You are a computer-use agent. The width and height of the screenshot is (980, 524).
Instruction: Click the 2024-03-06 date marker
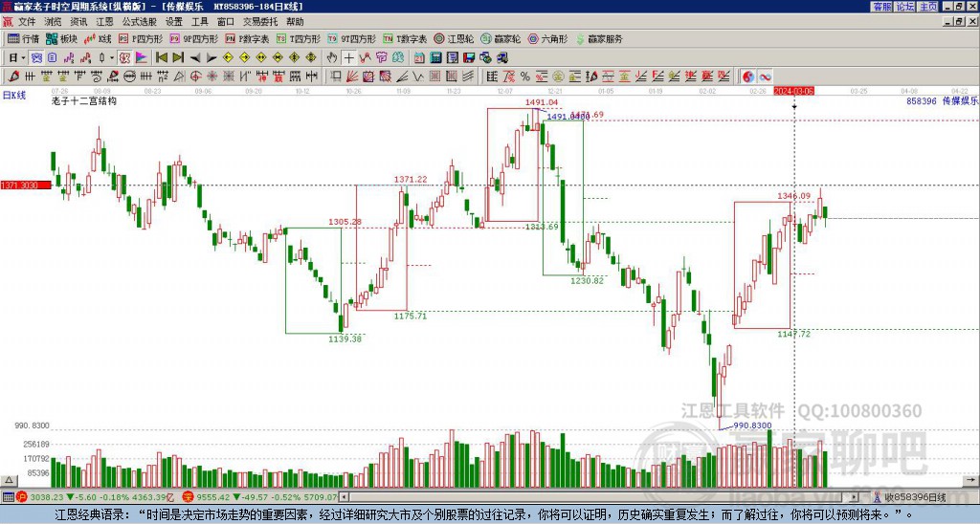pos(793,91)
